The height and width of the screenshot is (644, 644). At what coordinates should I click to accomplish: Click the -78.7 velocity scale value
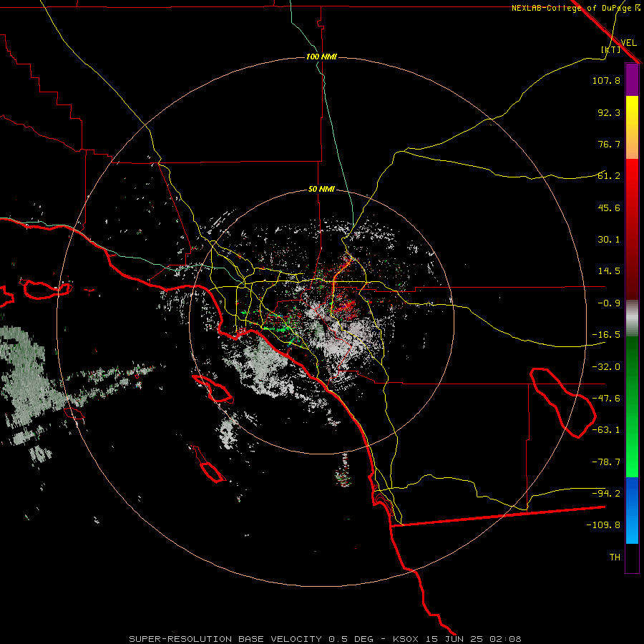(606, 462)
